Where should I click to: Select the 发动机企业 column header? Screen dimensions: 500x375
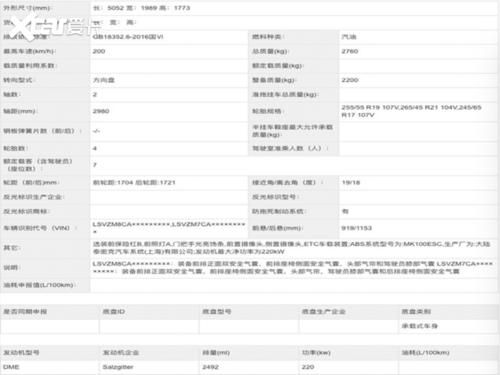click(x=121, y=352)
